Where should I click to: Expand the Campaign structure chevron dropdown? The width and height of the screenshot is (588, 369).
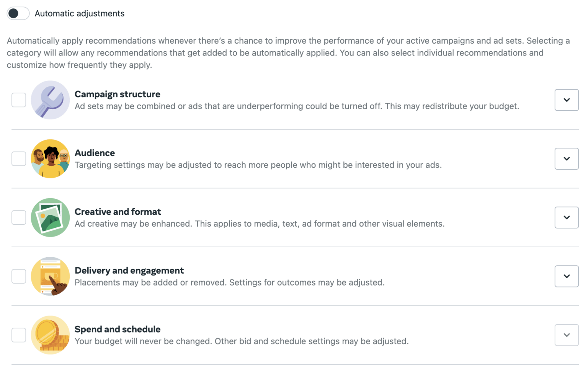click(567, 100)
